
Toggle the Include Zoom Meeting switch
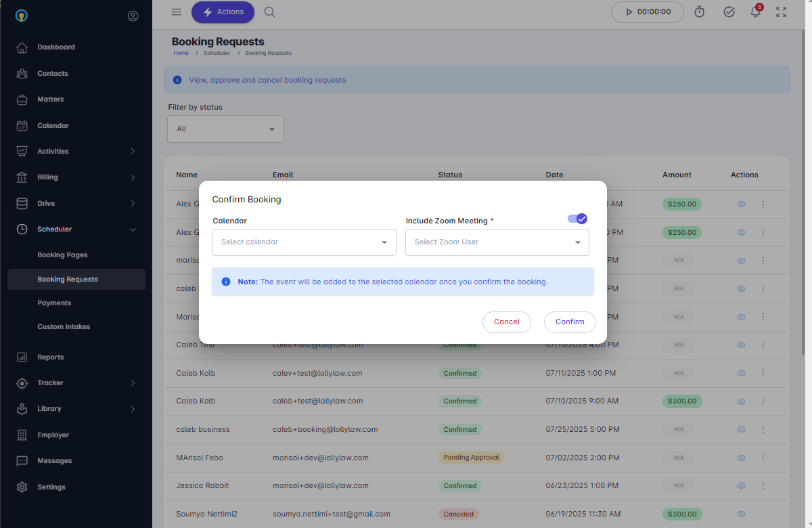[x=577, y=219]
